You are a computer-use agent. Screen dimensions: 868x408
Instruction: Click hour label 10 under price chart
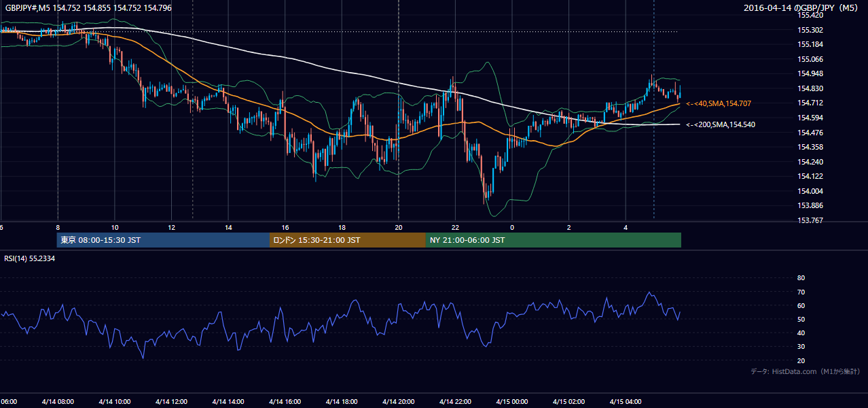click(115, 228)
